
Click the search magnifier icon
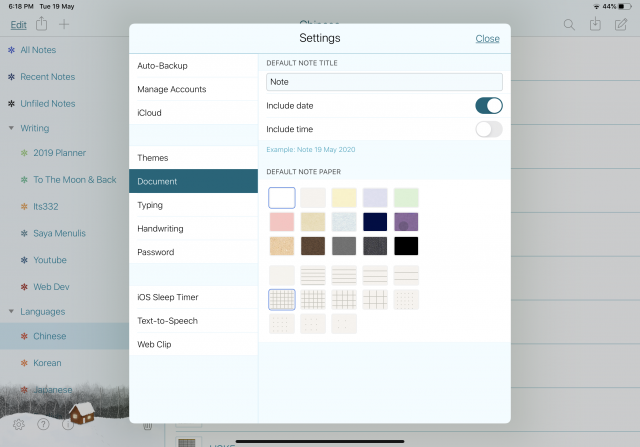[569, 24]
